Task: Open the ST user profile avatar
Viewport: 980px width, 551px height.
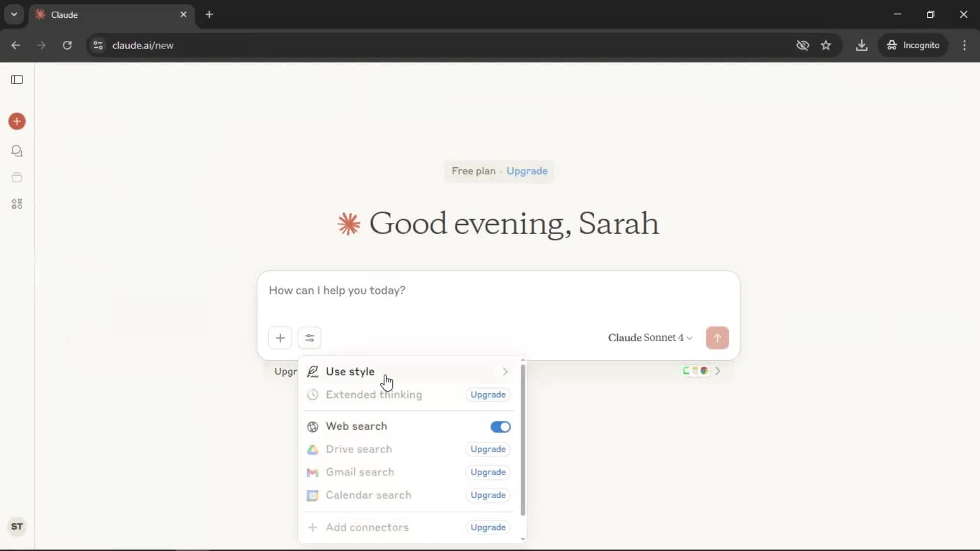Action: pyautogui.click(x=17, y=527)
